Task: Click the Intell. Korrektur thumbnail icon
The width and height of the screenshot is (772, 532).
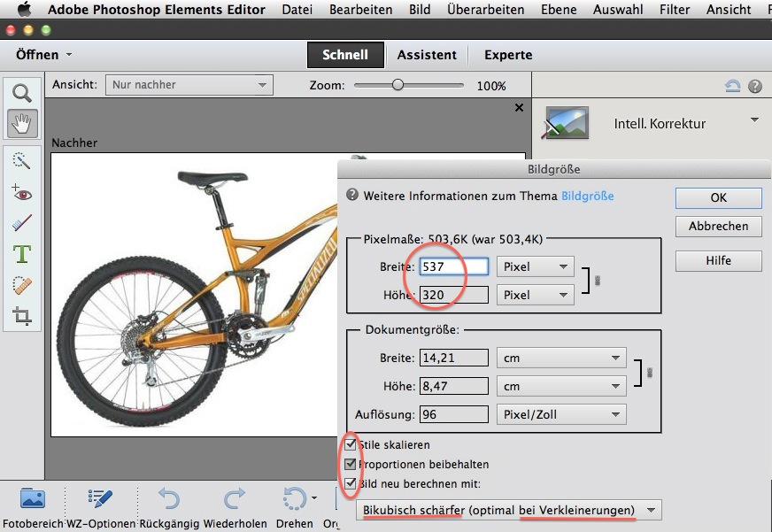Action: click(566, 123)
